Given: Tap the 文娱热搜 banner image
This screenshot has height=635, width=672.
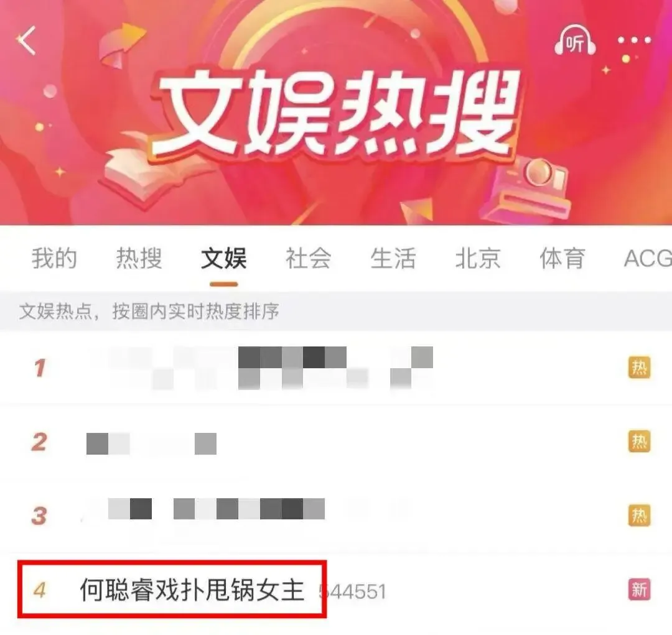Looking at the screenshot, I should 336,113.
